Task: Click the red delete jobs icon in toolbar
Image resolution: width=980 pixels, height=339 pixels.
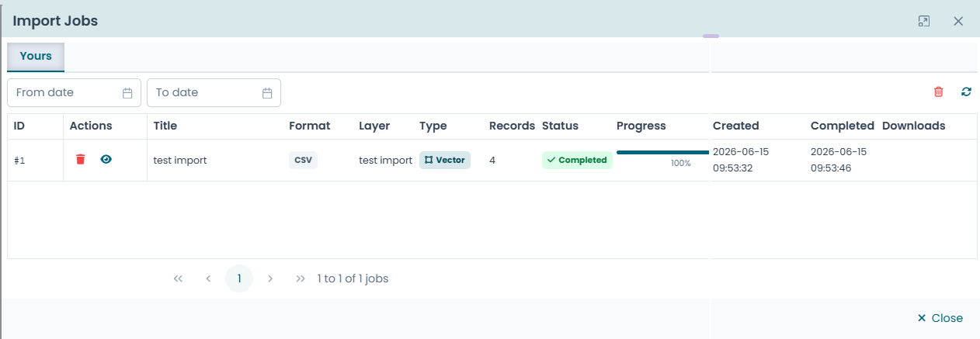Action: 939,92
